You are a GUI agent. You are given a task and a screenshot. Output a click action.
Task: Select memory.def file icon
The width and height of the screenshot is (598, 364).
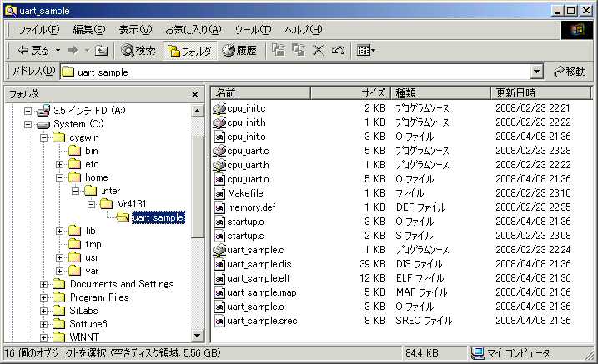tap(219, 207)
